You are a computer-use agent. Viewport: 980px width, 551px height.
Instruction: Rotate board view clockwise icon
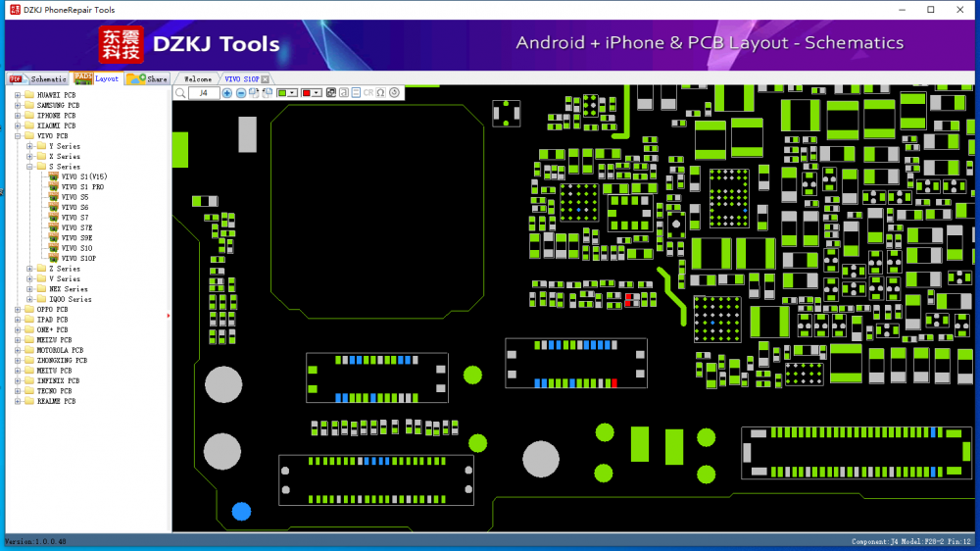coord(254,92)
